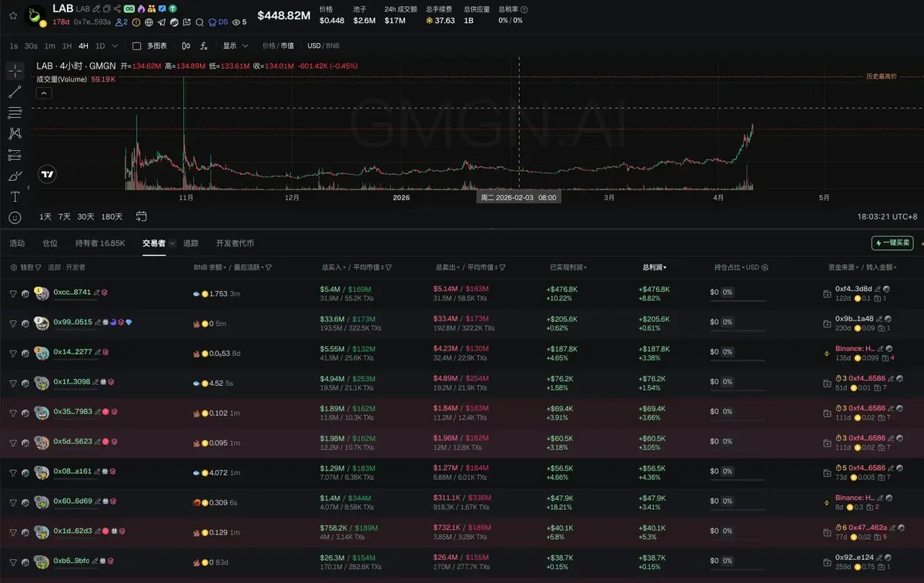Switch the candlestick chart type icon
The height and width of the screenshot is (583, 924).
186,46
